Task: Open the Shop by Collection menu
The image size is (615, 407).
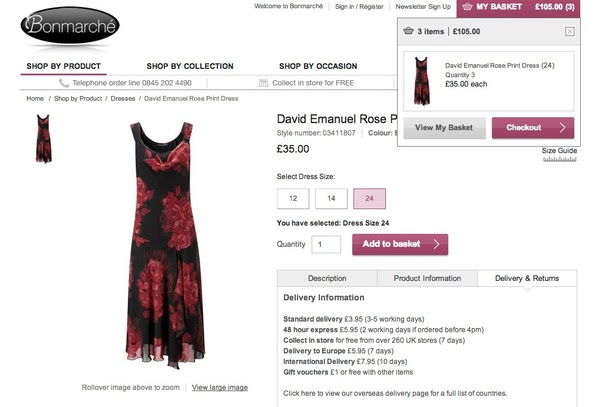Action: click(190, 66)
